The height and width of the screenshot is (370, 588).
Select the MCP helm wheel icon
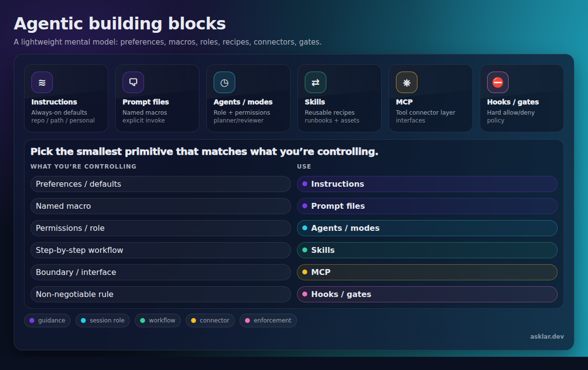point(407,82)
